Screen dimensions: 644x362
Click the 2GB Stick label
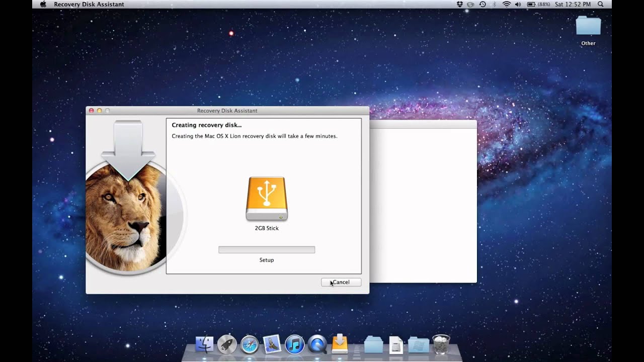267,228
